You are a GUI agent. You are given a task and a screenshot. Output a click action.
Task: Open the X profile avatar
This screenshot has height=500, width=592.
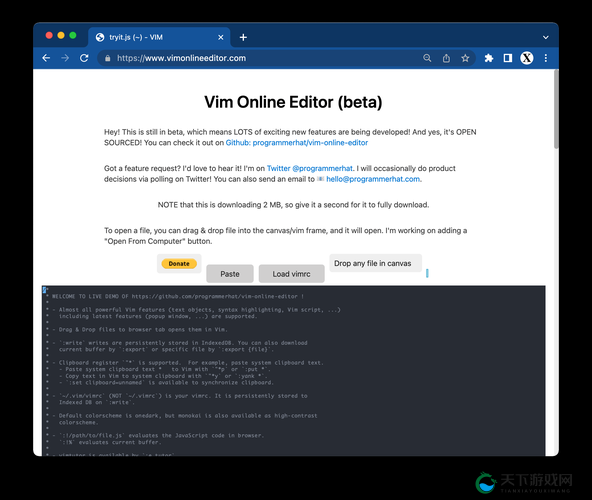(527, 58)
